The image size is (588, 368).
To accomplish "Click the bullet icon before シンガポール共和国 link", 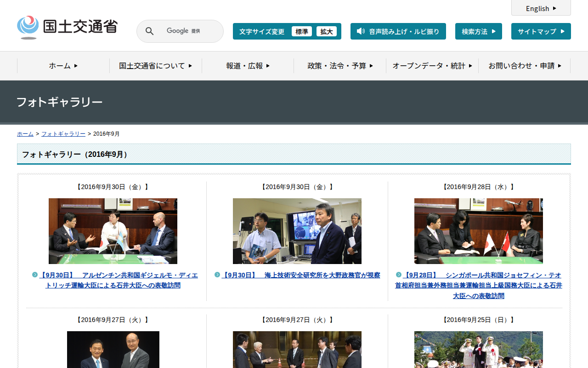I will (399, 275).
